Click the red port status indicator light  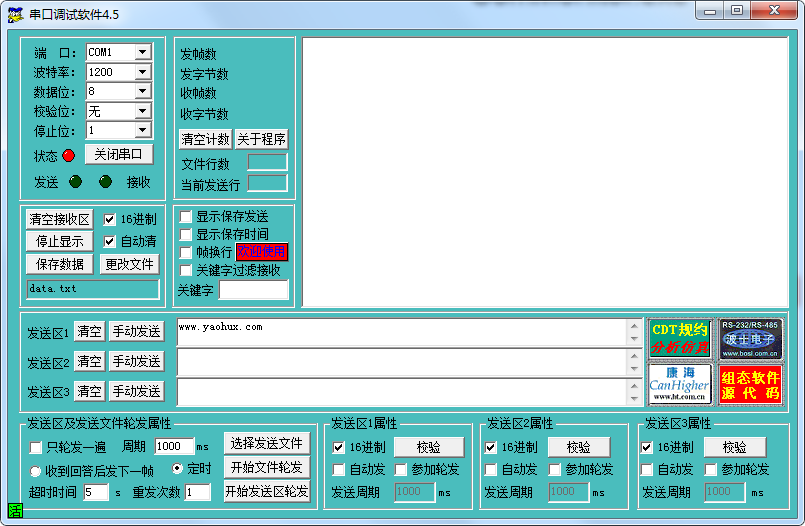point(69,155)
